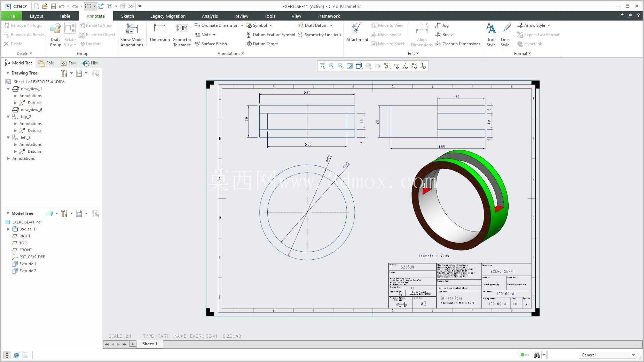The height and width of the screenshot is (362, 644).
Task: Click the Attachment tool
Action: (x=357, y=33)
